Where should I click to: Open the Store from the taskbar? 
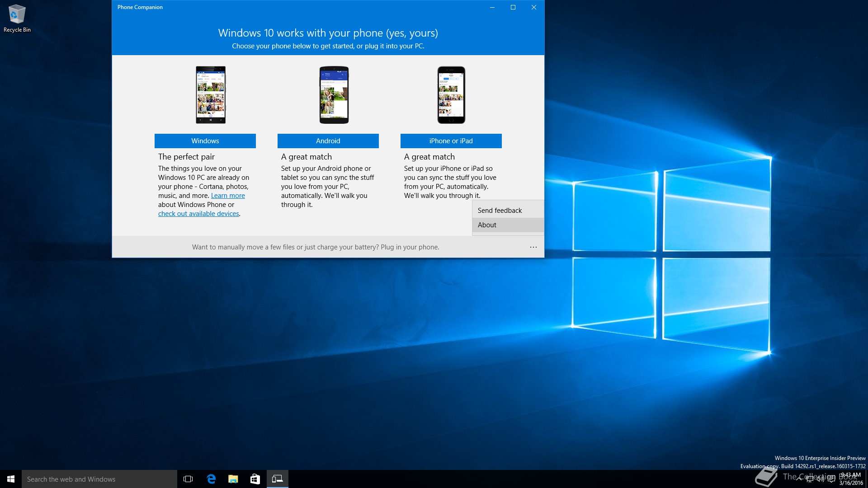tap(255, 479)
